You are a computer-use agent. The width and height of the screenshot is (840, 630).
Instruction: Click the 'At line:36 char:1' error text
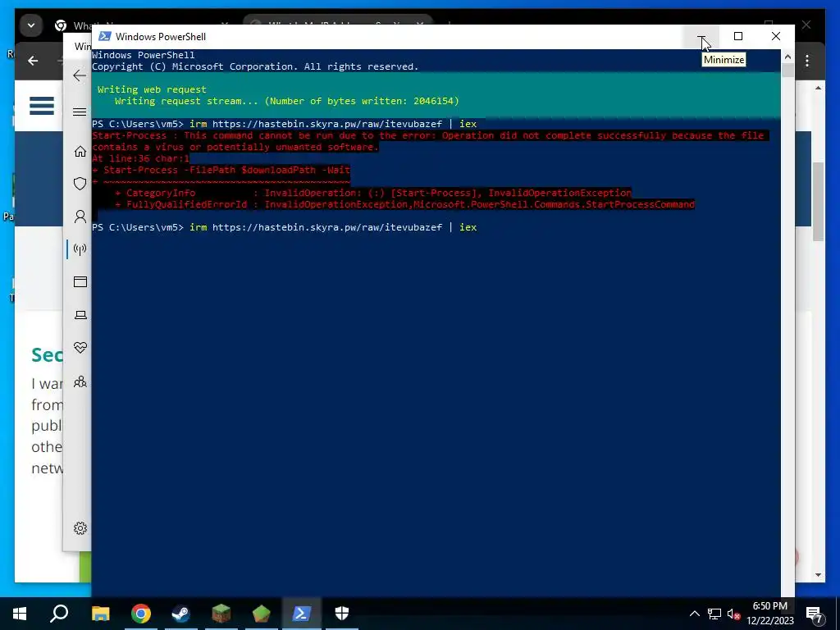141,158
